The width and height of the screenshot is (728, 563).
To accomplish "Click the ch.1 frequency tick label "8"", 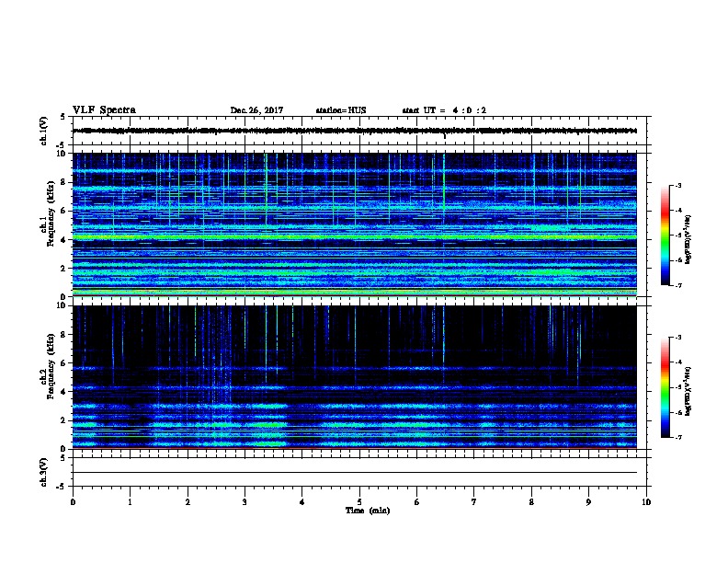I will tap(64, 182).
